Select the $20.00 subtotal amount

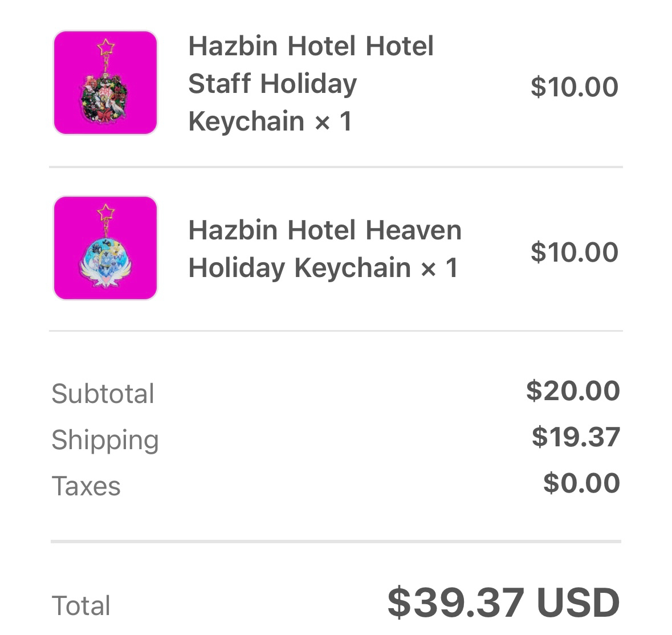tap(573, 391)
